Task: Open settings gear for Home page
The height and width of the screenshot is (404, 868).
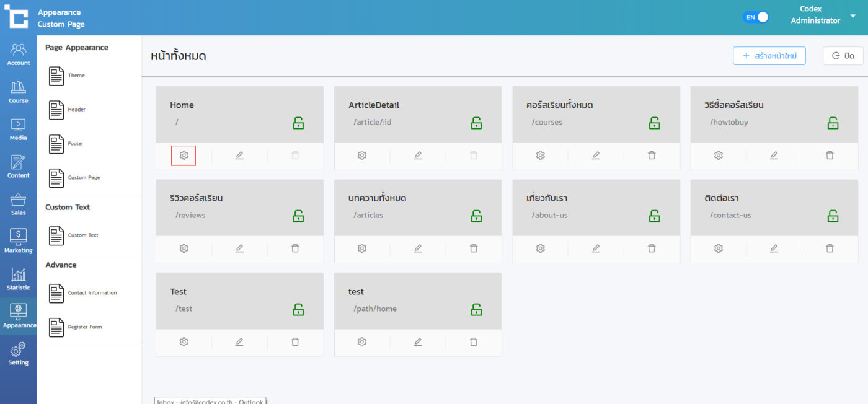Action: pos(184,156)
